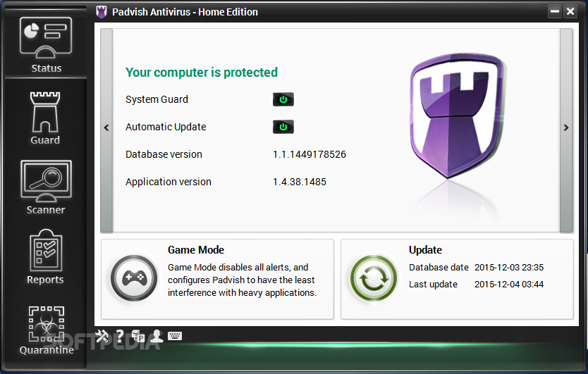Click the Automatic Update label
Viewport: 588px width, 374px height.
click(x=166, y=127)
